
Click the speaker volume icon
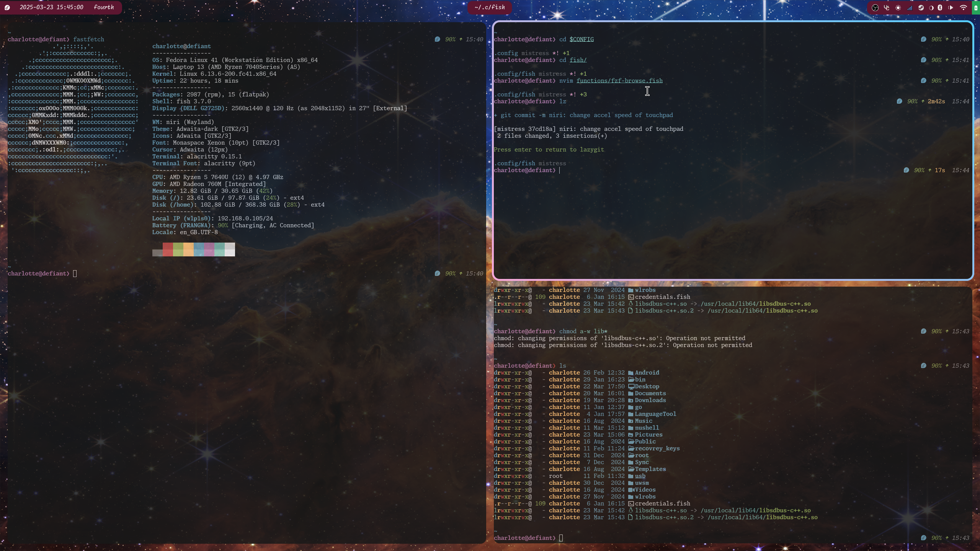(951, 8)
